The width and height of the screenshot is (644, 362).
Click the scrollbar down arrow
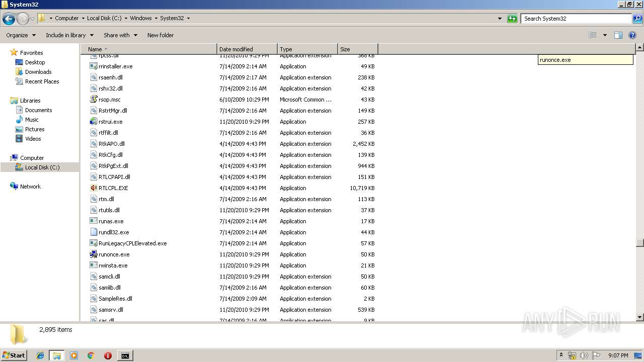tap(639, 317)
